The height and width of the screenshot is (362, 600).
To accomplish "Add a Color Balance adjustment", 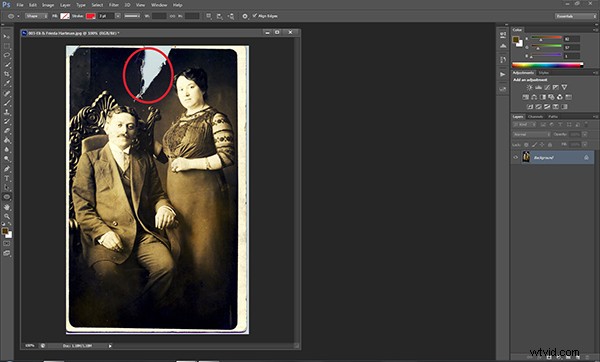I will pos(534,97).
